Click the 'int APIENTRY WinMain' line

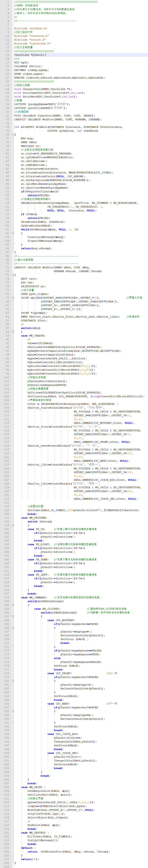[x=68, y=127]
